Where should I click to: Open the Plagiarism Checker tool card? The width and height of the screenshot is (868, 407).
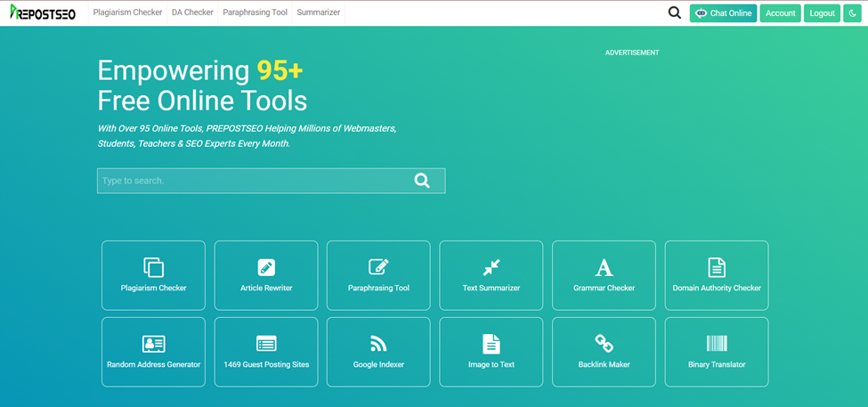153,275
